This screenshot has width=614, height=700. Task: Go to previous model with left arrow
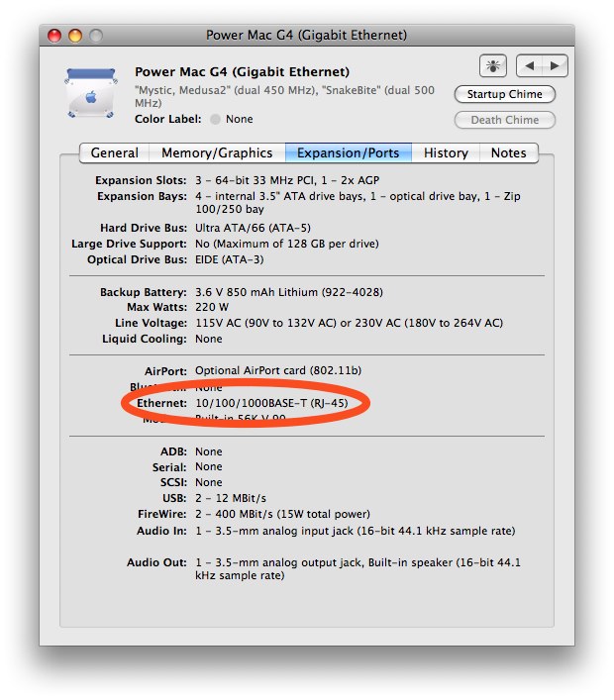(529, 66)
